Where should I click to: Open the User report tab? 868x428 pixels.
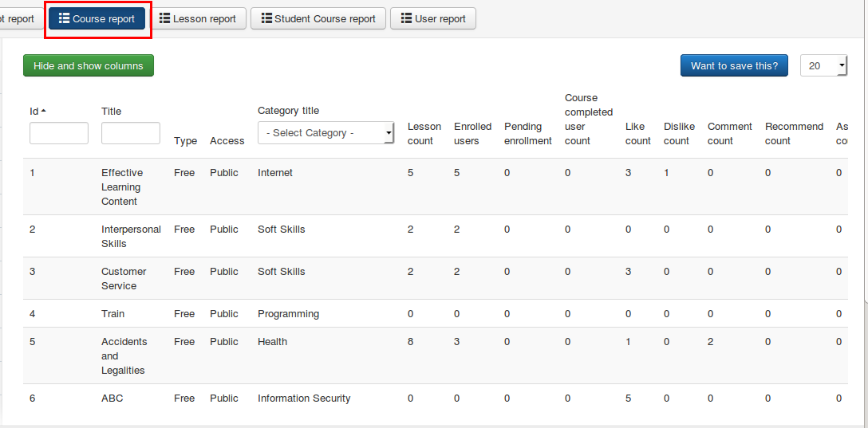pyautogui.click(x=432, y=18)
